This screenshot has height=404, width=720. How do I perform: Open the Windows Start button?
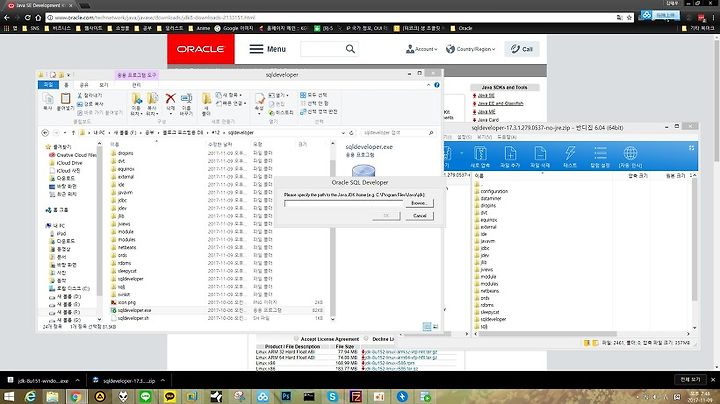coord(9,397)
